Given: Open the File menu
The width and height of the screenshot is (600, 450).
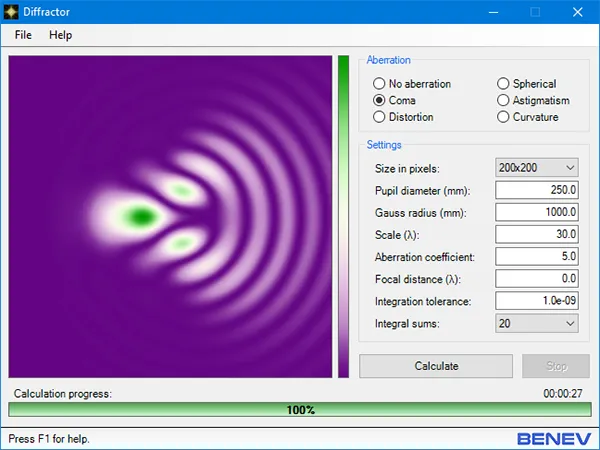Looking at the screenshot, I should (23, 35).
